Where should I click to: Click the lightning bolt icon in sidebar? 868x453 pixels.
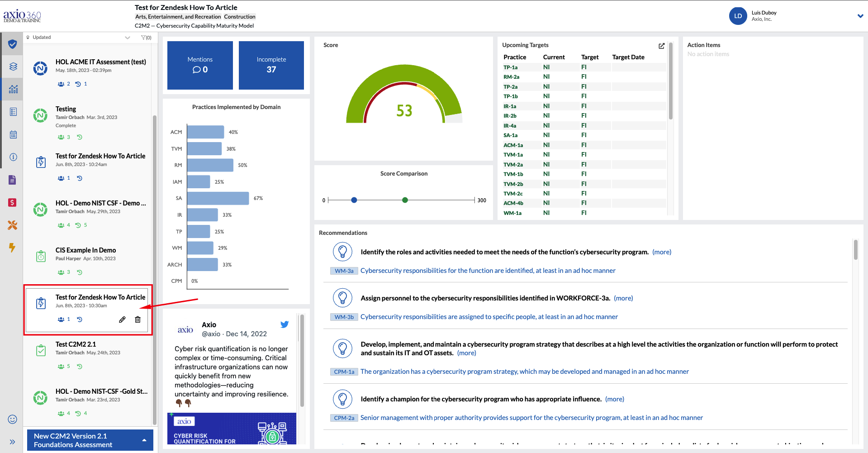pyautogui.click(x=12, y=248)
